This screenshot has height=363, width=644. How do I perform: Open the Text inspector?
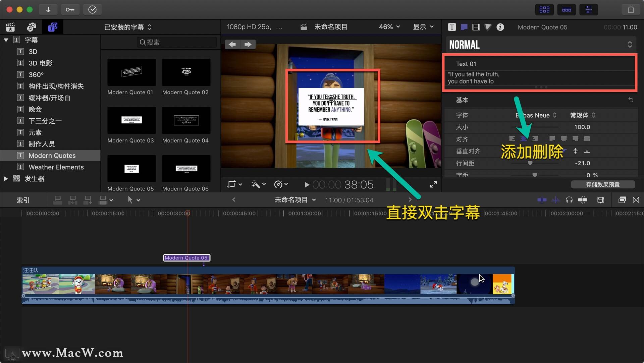(452, 27)
